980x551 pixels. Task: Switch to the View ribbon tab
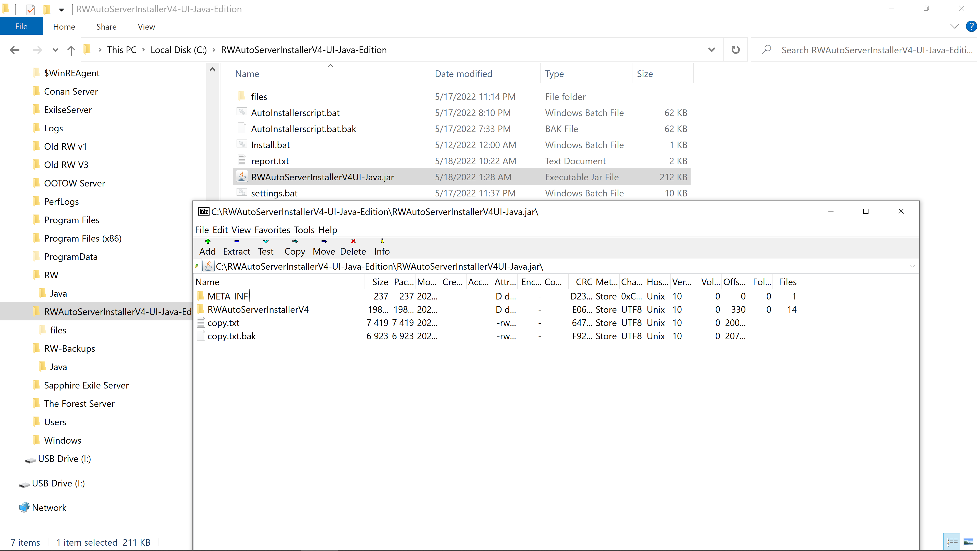point(146,27)
